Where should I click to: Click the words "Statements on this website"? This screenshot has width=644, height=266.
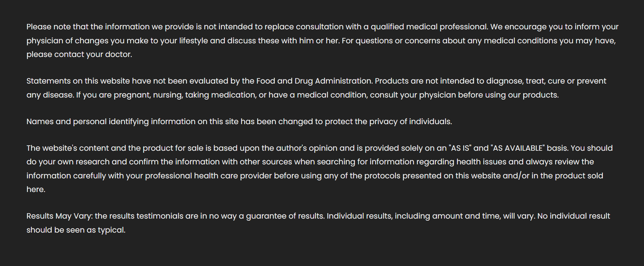point(78,81)
